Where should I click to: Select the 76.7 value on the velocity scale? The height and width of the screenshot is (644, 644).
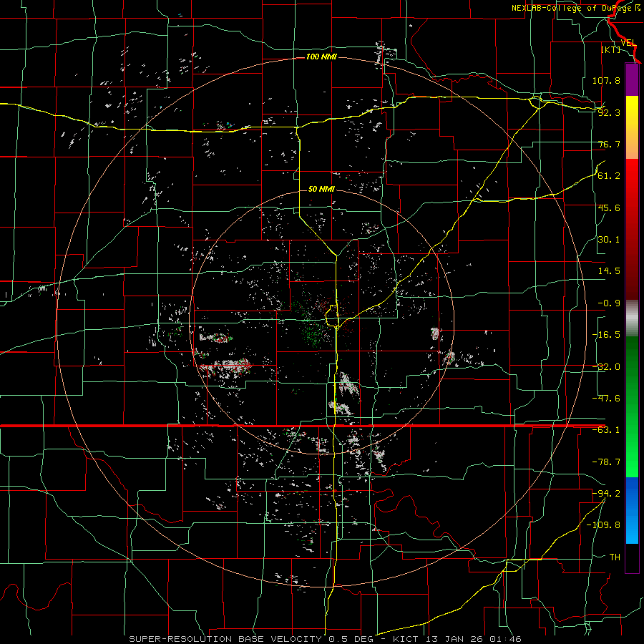click(609, 144)
